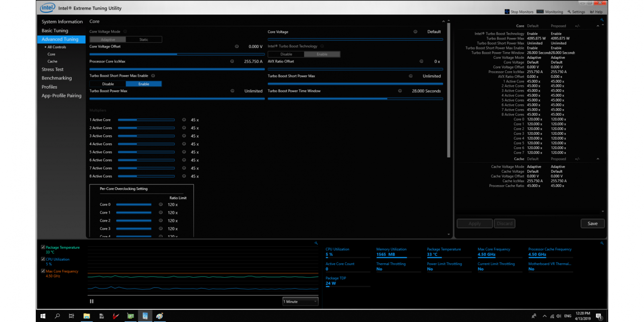The image size is (644, 322).
Task: Enable Intel Turbo Boost Technology
Action: 322,54
